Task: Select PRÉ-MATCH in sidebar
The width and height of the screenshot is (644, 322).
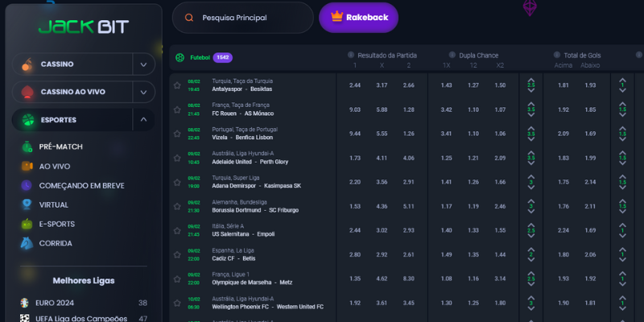Action: tap(61, 147)
